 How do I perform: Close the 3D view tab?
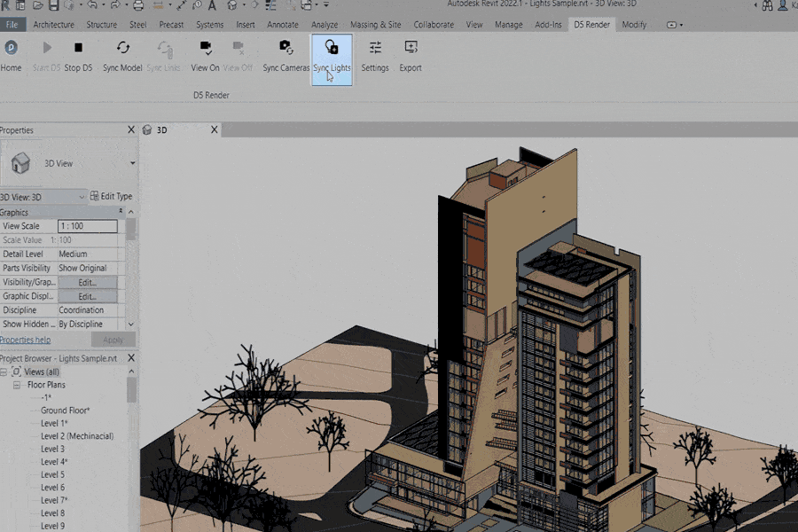point(215,129)
